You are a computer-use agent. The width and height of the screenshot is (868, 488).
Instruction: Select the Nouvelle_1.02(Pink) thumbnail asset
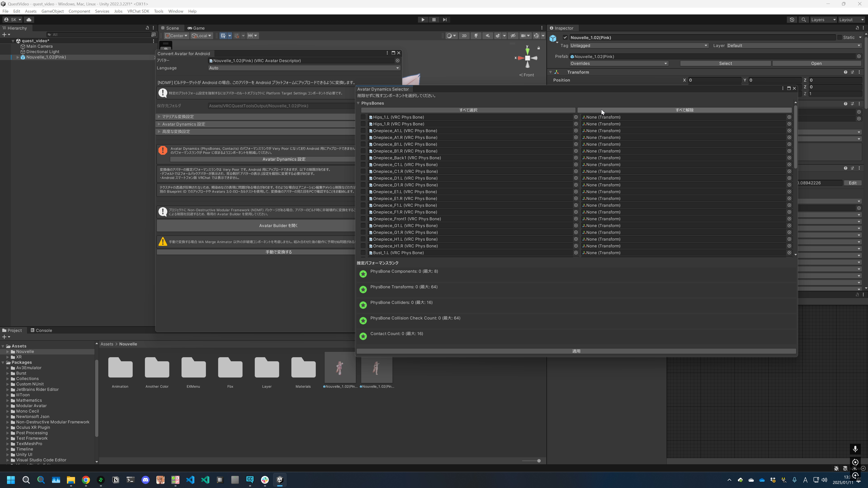339,368
